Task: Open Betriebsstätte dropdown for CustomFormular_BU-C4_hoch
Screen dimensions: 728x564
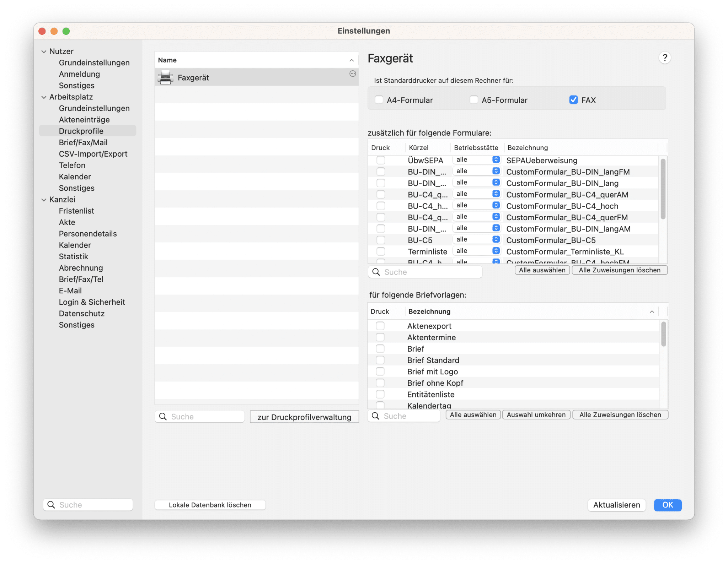Action: [477, 205]
